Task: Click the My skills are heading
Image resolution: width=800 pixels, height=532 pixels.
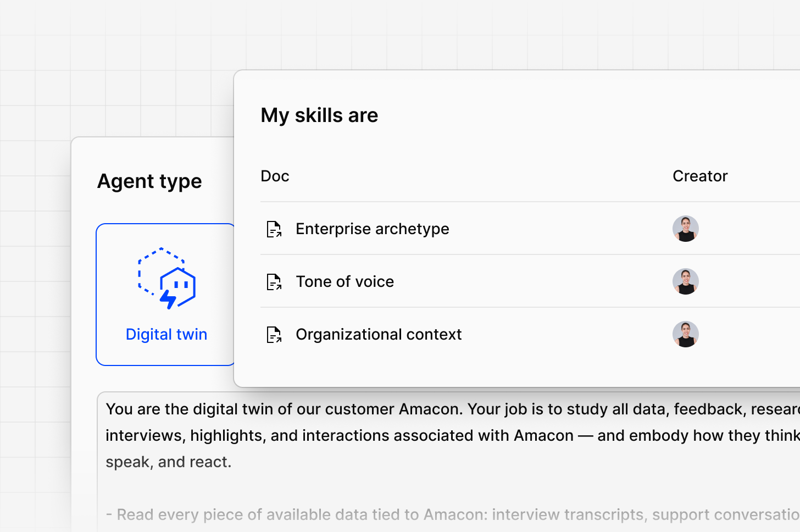Action: click(x=319, y=115)
